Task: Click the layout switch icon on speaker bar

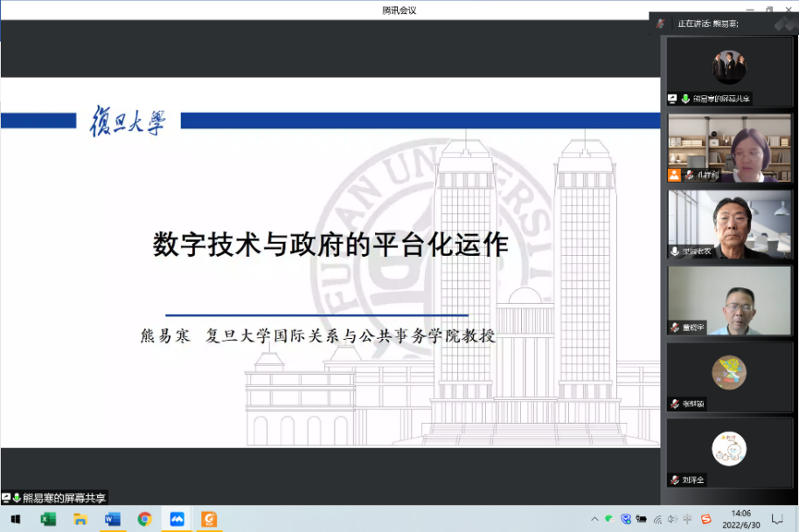Action: tap(785, 24)
